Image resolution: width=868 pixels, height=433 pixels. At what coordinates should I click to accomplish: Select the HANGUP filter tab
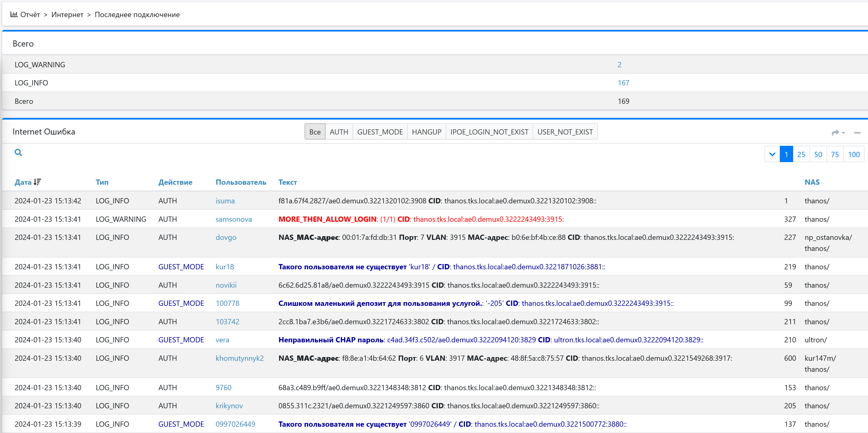[426, 132]
